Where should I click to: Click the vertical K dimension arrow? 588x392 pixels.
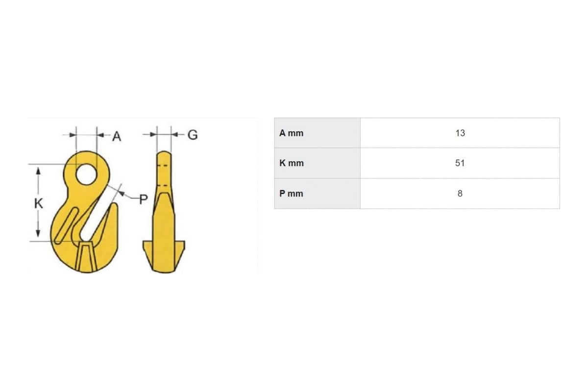(x=39, y=203)
